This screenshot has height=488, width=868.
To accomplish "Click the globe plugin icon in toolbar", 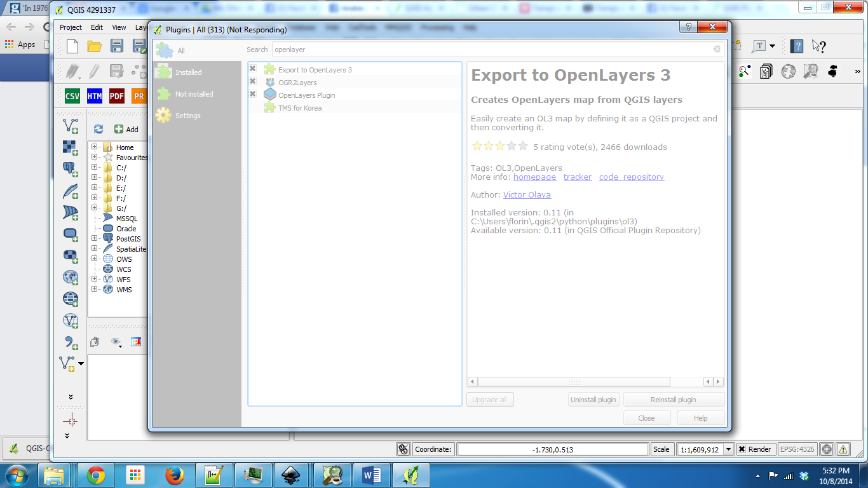I will 789,71.
